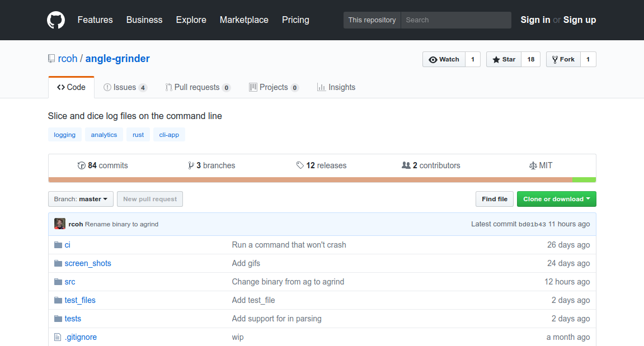Viewport: 644px width, 346px height.
Task: Click the tests folder icon
Action: point(58,319)
